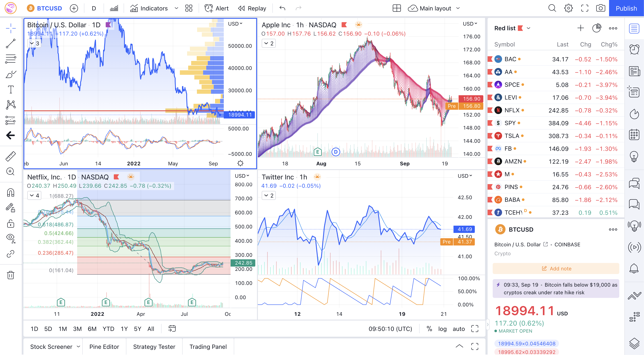Open the prediction and measurement tools
The width and height of the screenshot is (644, 355).
point(11,120)
